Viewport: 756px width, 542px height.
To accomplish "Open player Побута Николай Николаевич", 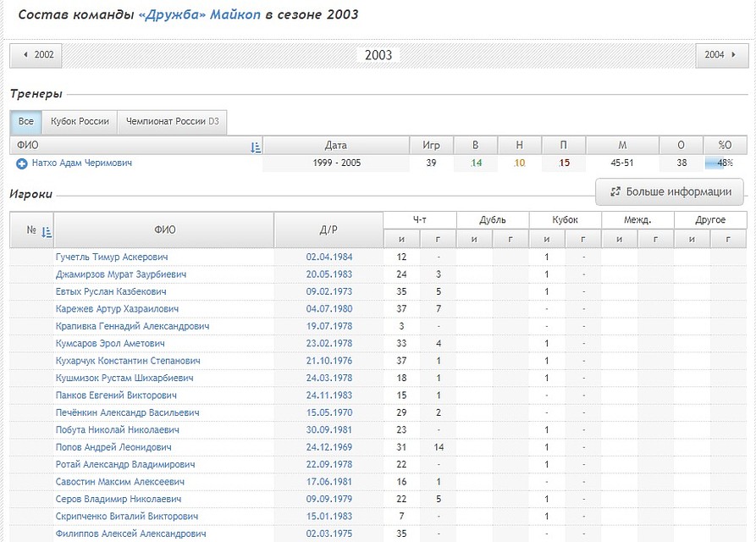I will (x=117, y=430).
